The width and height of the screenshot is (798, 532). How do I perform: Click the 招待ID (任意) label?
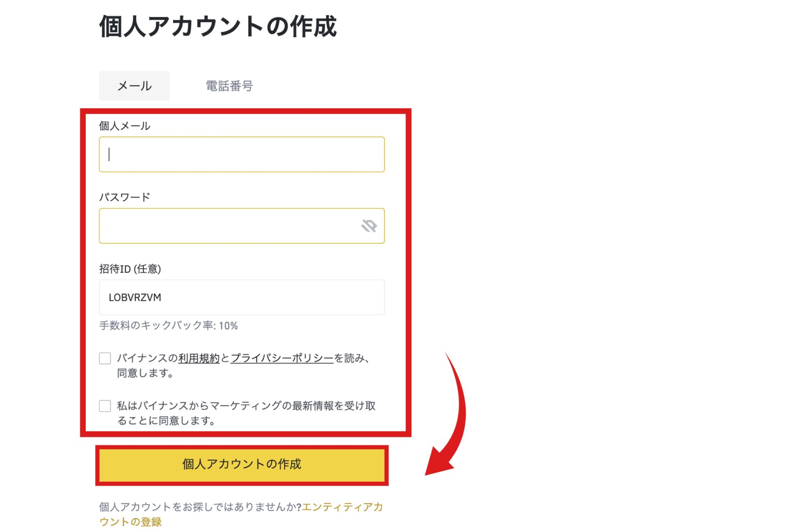(130, 269)
